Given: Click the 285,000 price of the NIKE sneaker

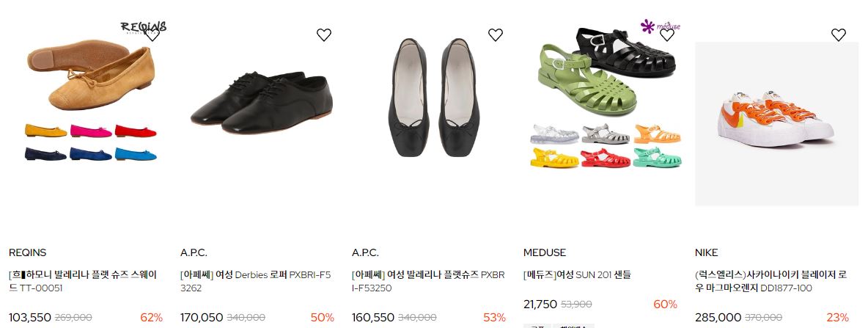Looking at the screenshot, I should pyautogui.click(x=718, y=318).
